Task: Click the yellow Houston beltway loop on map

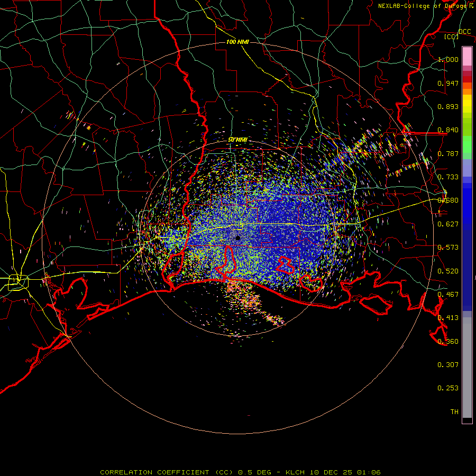Action: point(18,282)
